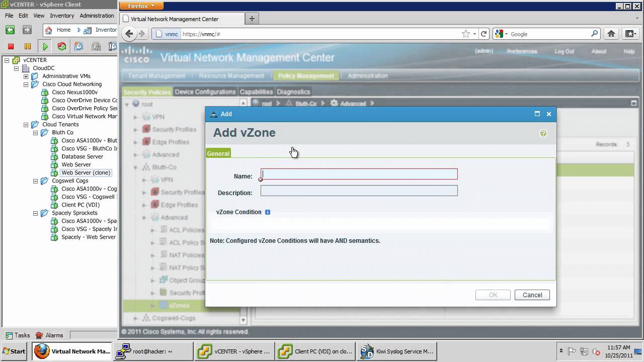Maximize the Add vZone dialog
This screenshot has width=644, height=362.
click(537, 114)
